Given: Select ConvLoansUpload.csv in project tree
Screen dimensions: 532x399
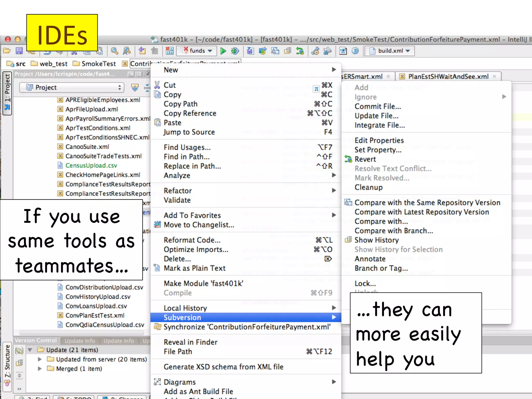Looking at the screenshot, I should pos(92,306).
